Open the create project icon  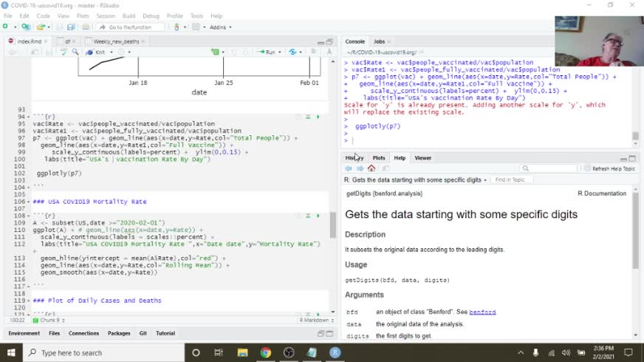(x=25, y=27)
